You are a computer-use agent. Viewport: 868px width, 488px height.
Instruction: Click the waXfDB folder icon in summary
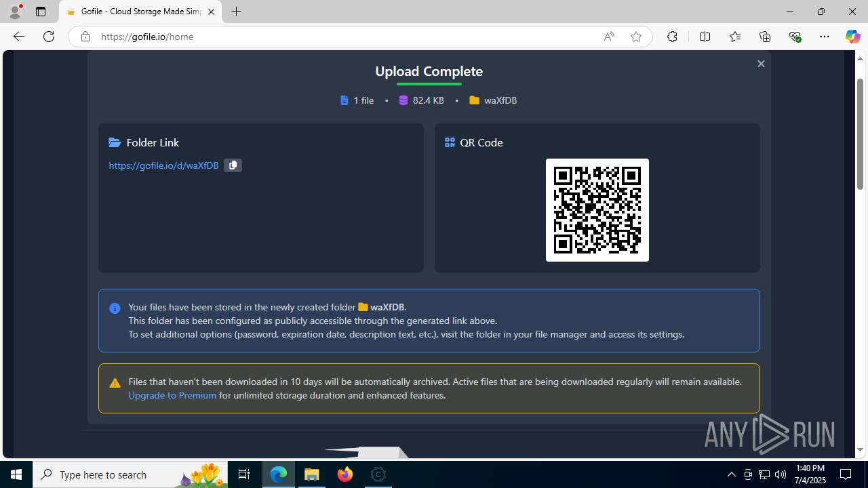(x=475, y=100)
